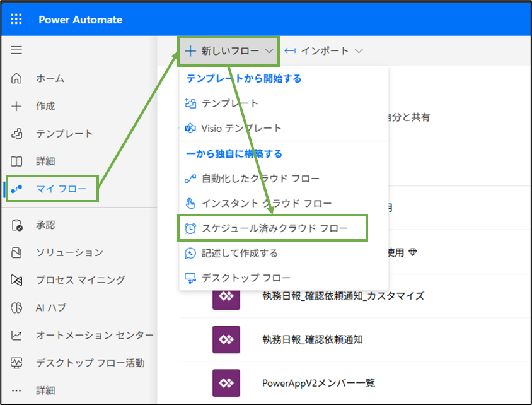The image size is (532, 405).
Task: Collapse the navigation with the hamburger icon
Action: 16,50
